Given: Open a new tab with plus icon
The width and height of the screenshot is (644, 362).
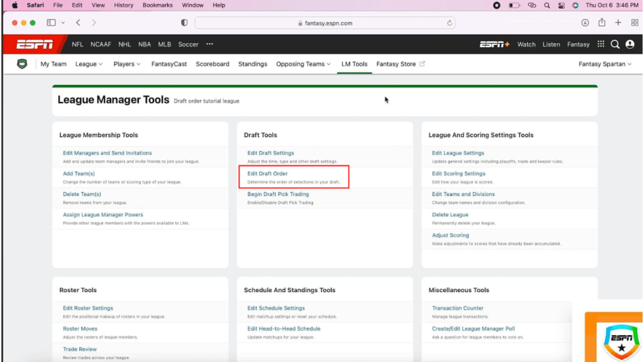Looking at the screenshot, I should [618, 23].
